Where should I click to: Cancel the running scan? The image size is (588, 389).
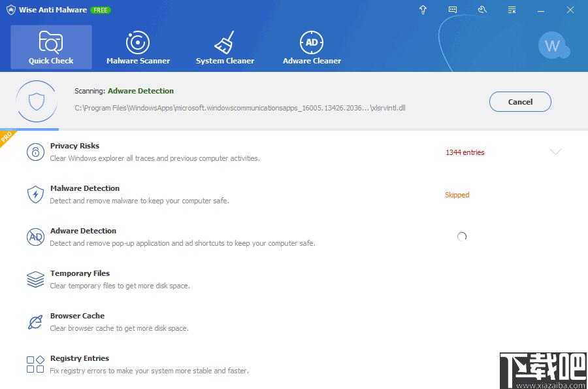pos(520,101)
